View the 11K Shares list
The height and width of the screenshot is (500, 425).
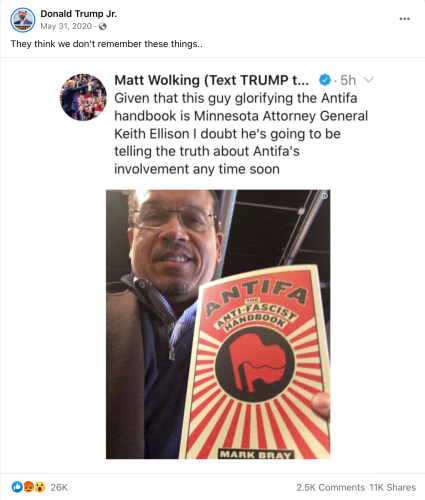(392, 487)
